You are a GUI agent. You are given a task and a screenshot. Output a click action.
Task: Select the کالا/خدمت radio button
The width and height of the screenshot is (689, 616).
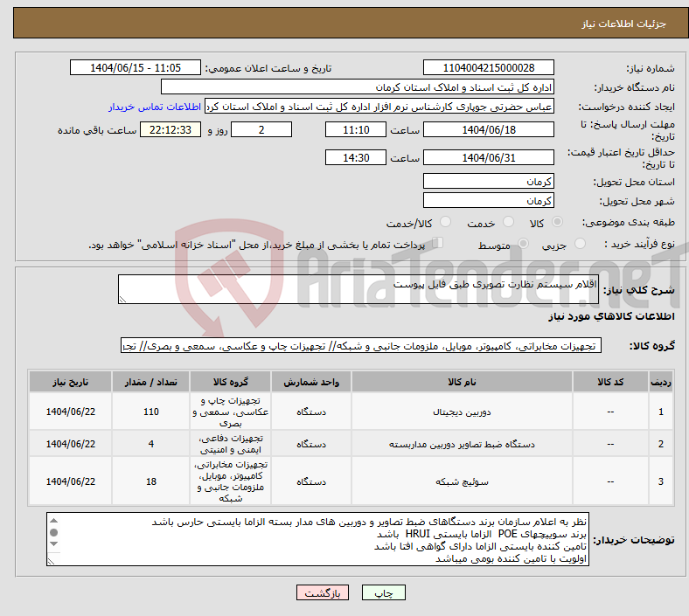[x=446, y=222]
